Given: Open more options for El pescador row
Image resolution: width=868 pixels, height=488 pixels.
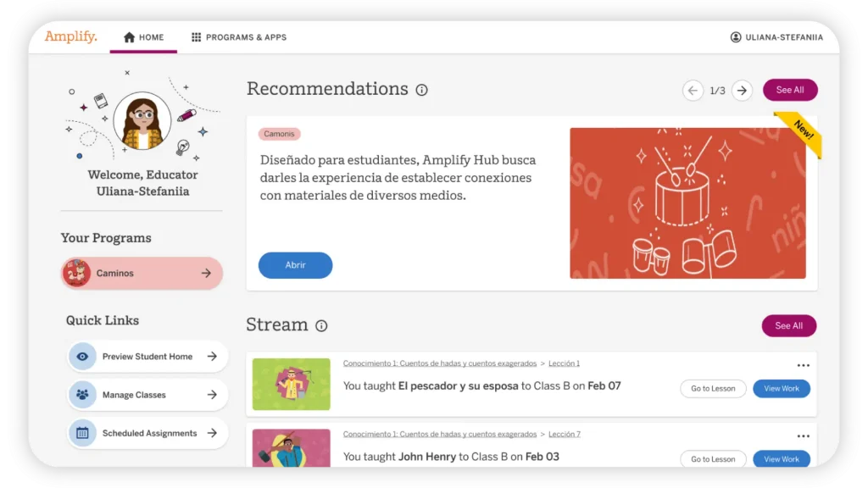Looking at the screenshot, I should coord(804,365).
